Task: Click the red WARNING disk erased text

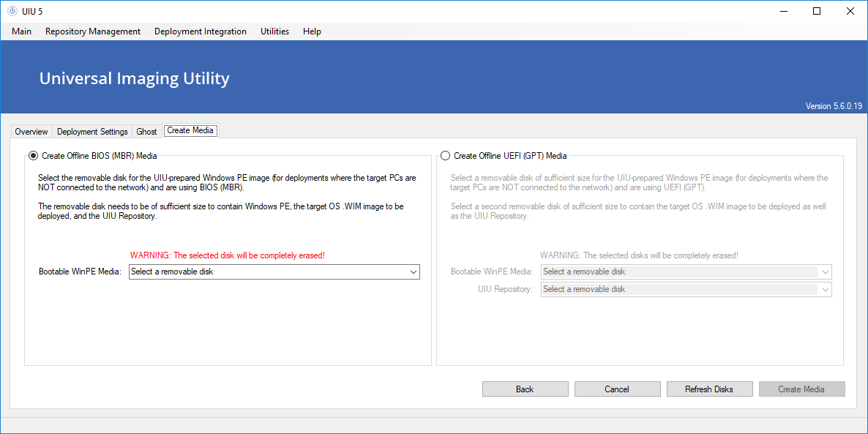Action: pos(228,255)
